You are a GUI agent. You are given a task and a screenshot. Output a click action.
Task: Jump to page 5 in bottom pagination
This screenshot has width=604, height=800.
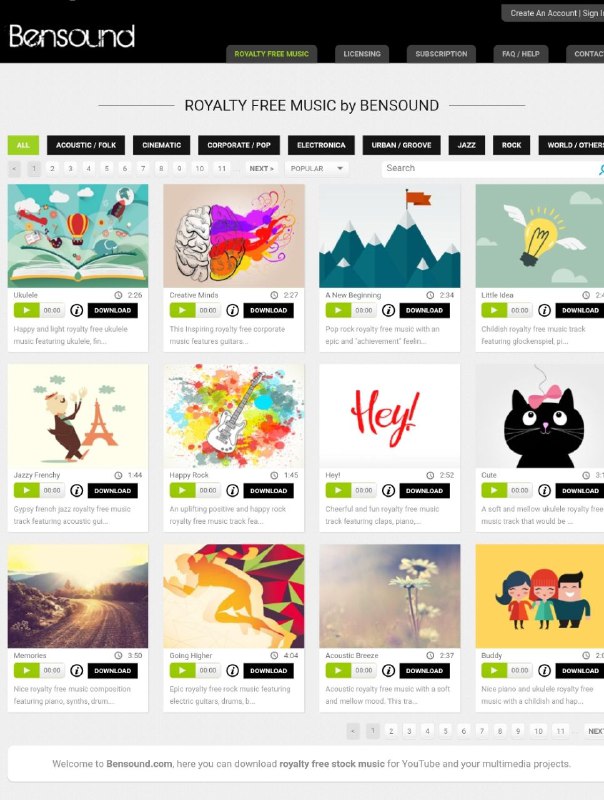tap(445, 731)
